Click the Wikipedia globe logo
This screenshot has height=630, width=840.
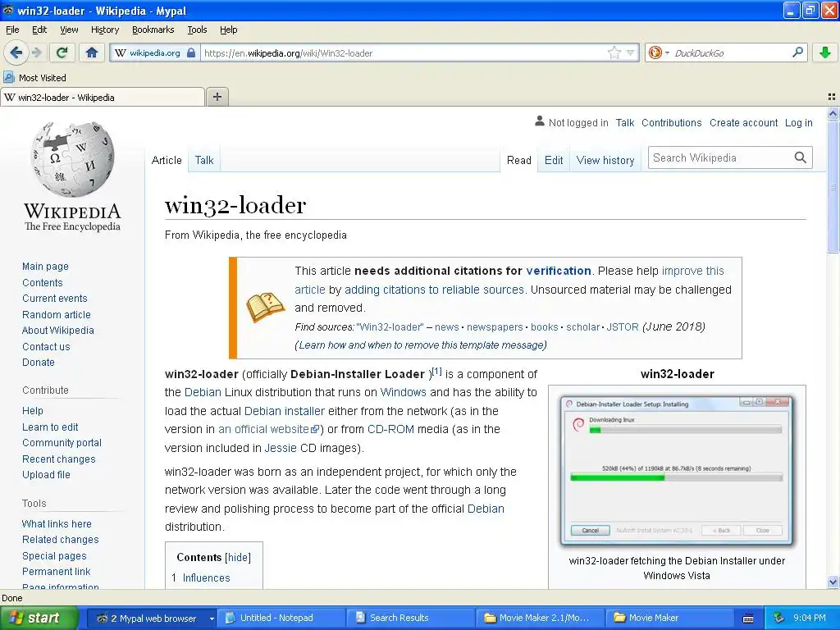coord(72,159)
